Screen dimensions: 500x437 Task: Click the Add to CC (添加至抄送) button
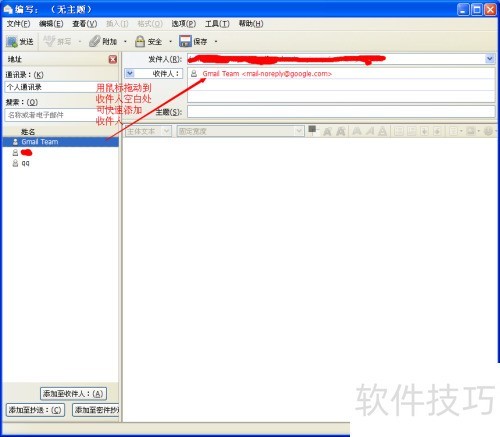click(x=35, y=410)
